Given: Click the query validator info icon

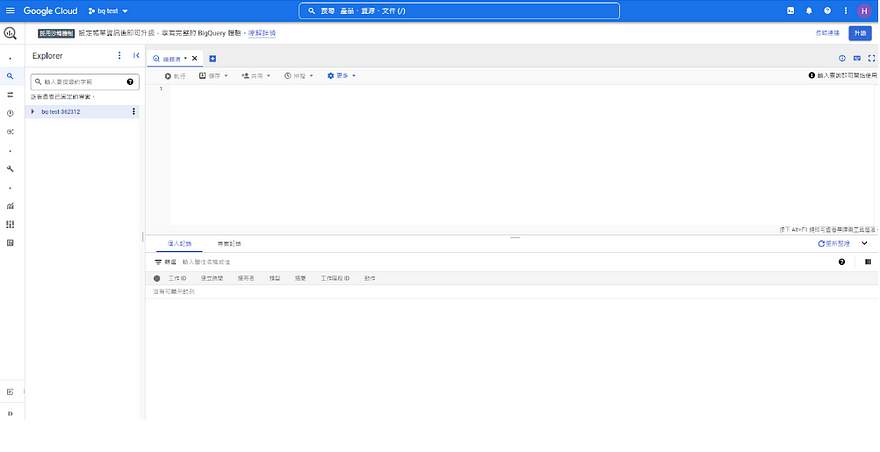Looking at the screenshot, I should [x=812, y=75].
